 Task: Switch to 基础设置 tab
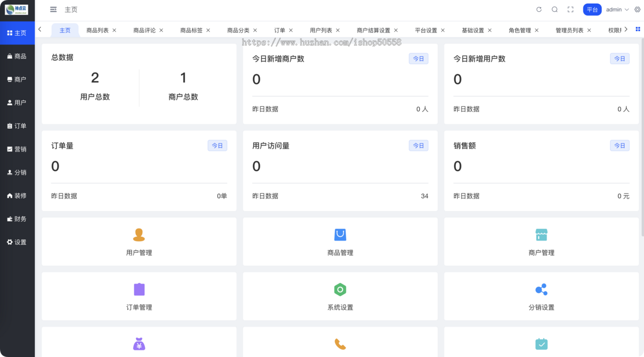pyautogui.click(x=473, y=31)
